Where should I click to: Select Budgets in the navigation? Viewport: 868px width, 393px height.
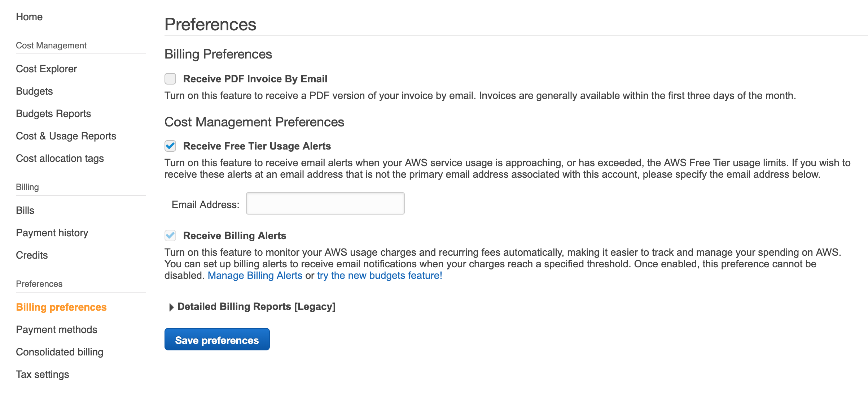[34, 91]
